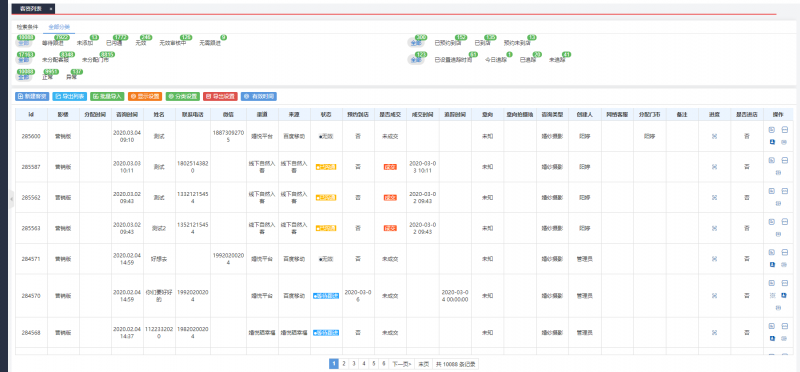The image size is (800, 372).
Task: Click Id cell 285600
Action: click(x=31, y=136)
